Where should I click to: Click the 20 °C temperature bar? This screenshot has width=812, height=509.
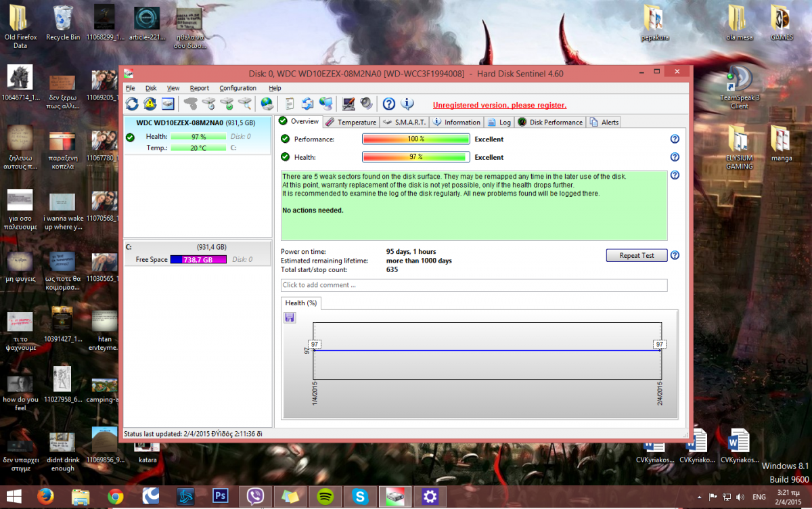(198, 148)
